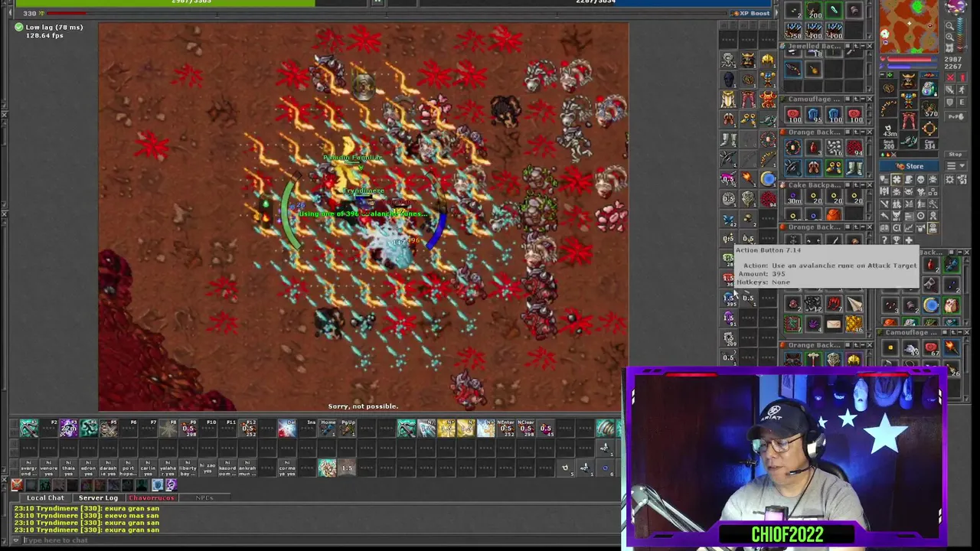Click the F12 action bar slot
Image resolution: width=980 pixels, height=551 pixels.
[249, 428]
